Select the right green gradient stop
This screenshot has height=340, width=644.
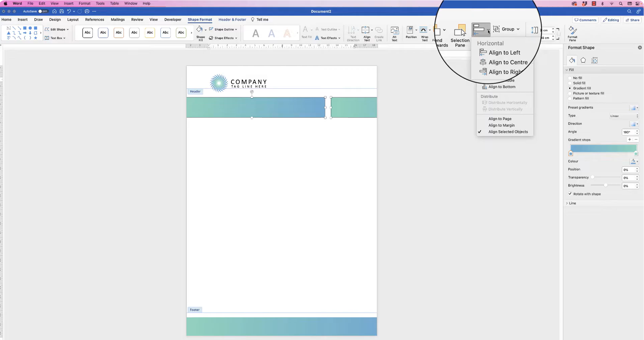click(x=636, y=154)
